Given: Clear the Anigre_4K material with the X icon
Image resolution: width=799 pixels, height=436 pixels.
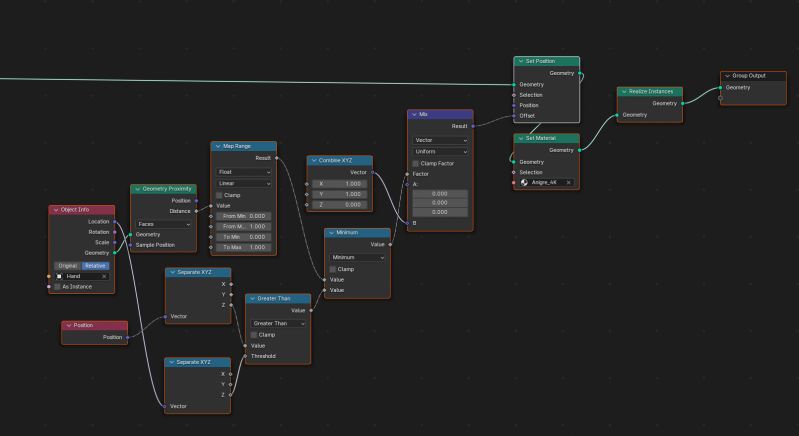Looking at the screenshot, I should coord(569,182).
